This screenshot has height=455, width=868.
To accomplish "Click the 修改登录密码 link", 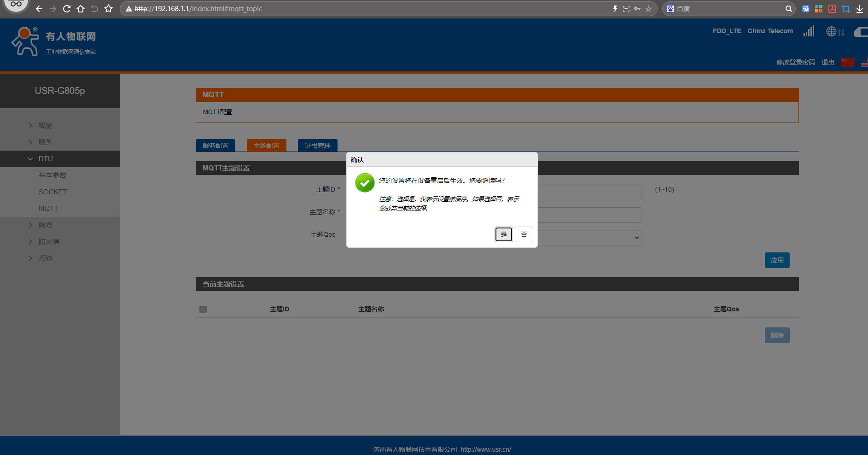I will 795,62.
